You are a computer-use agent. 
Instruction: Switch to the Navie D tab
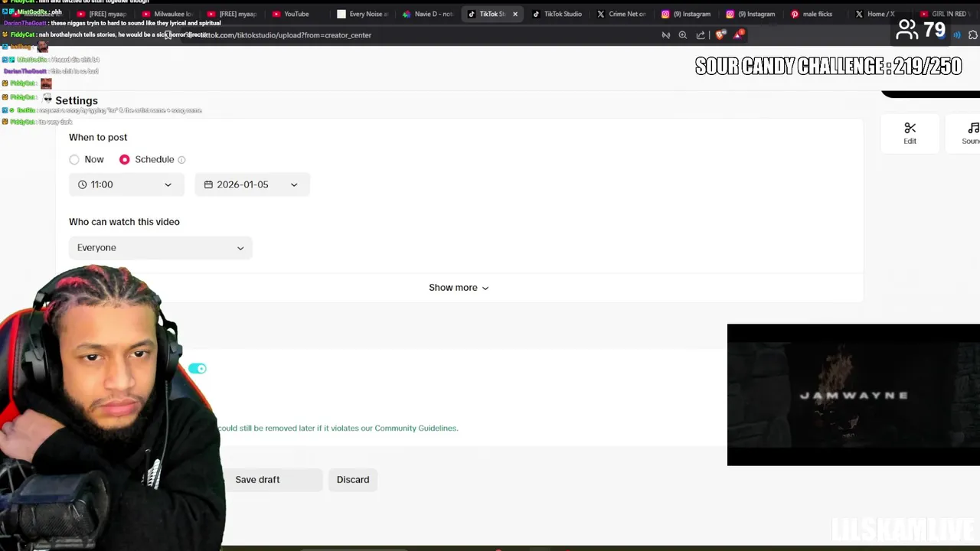428,14
